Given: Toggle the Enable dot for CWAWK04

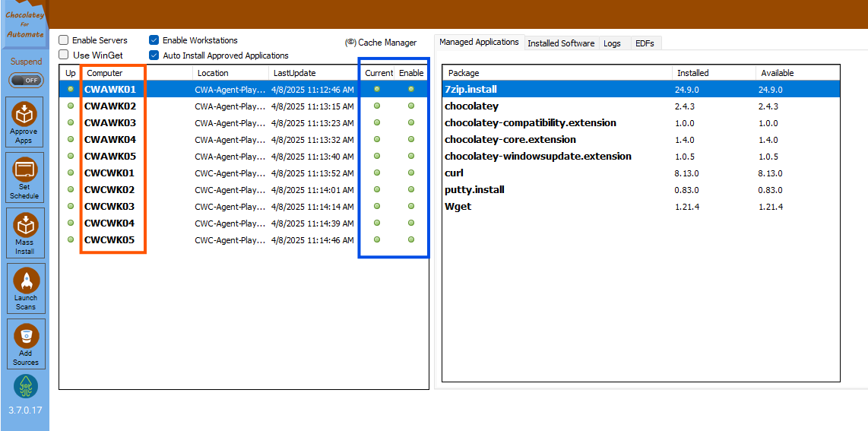Looking at the screenshot, I should 410,139.
